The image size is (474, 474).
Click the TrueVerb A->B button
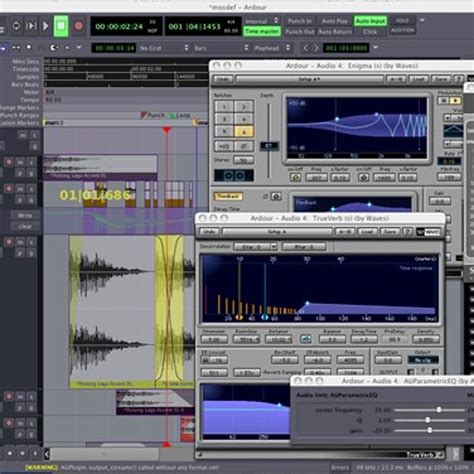(x=345, y=231)
